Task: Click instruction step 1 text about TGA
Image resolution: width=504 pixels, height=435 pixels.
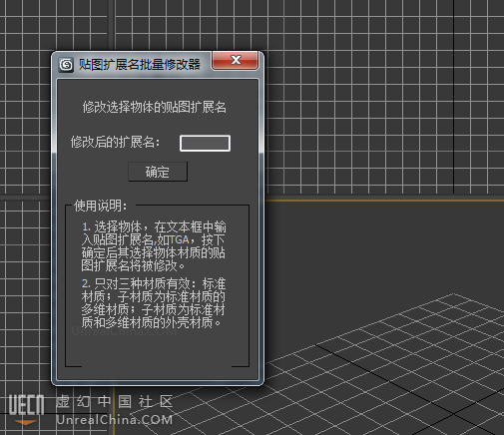Action: (154, 246)
